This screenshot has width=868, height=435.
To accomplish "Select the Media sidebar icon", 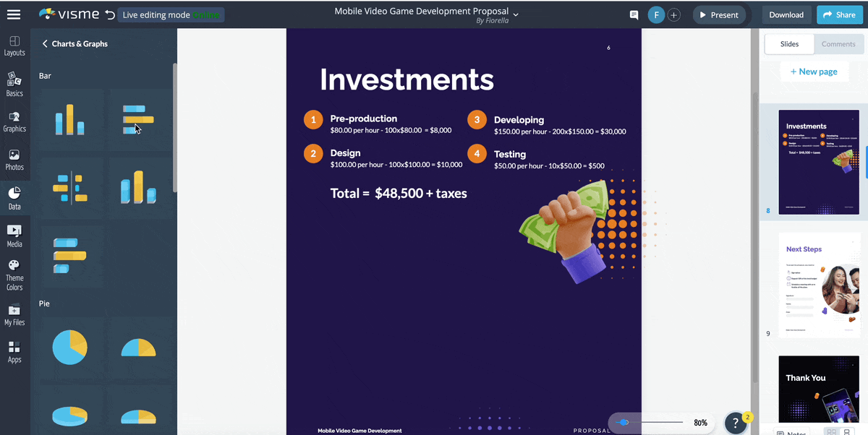I will click(14, 236).
